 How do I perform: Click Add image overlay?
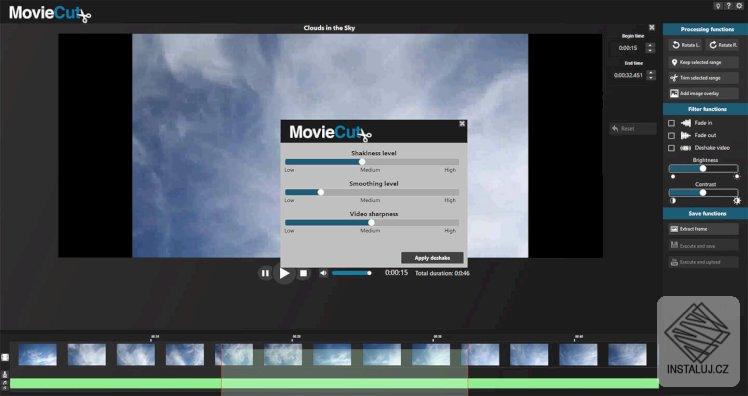[x=704, y=94]
